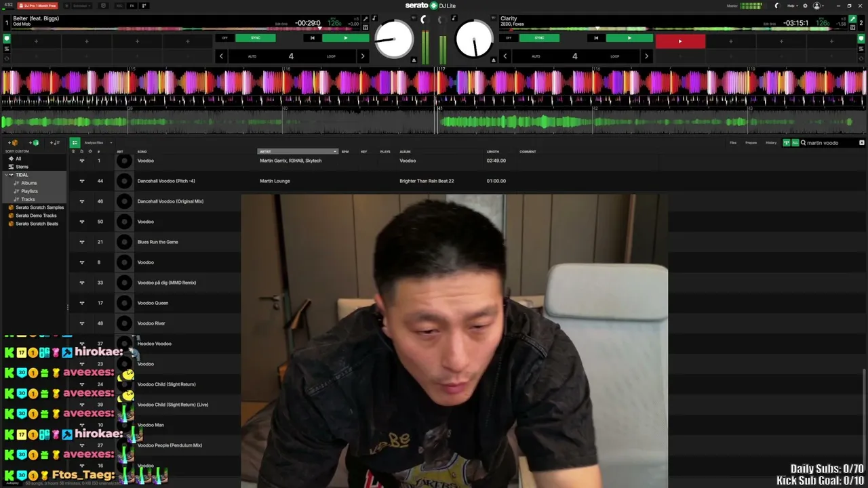
Task: Click the deck 1 platter
Action: 394,39
